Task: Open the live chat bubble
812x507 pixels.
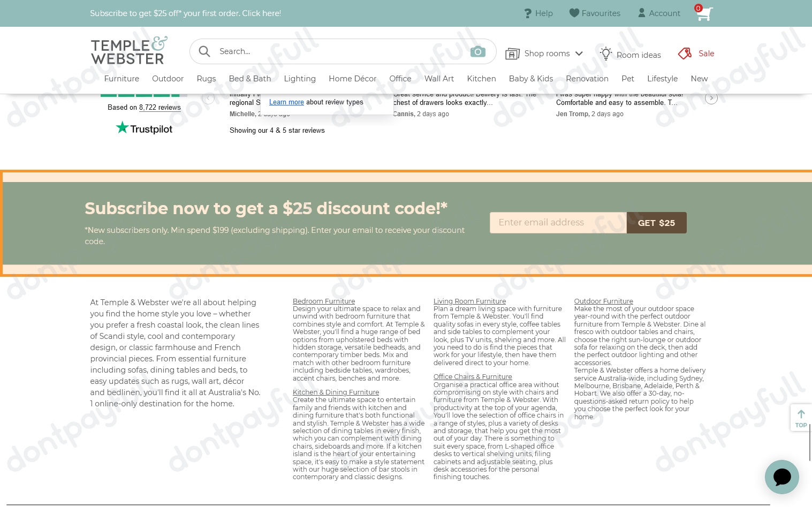Action: click(x=781, y=476)
